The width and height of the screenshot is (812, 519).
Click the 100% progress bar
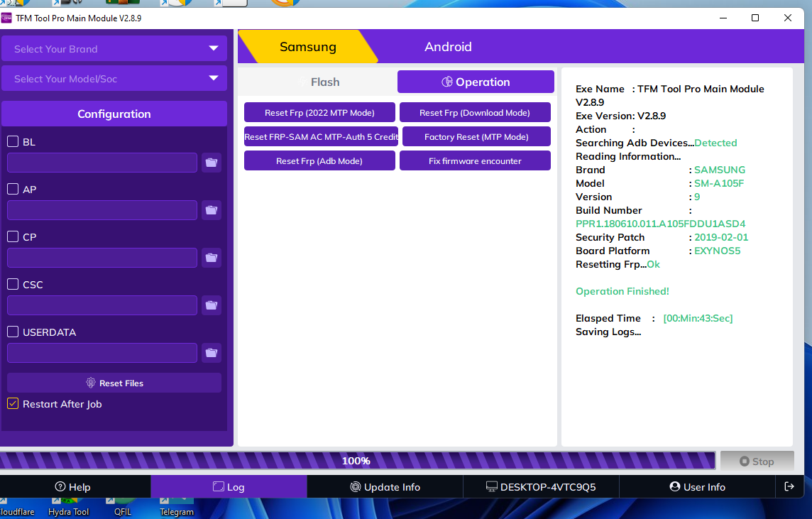click(357, 461)
